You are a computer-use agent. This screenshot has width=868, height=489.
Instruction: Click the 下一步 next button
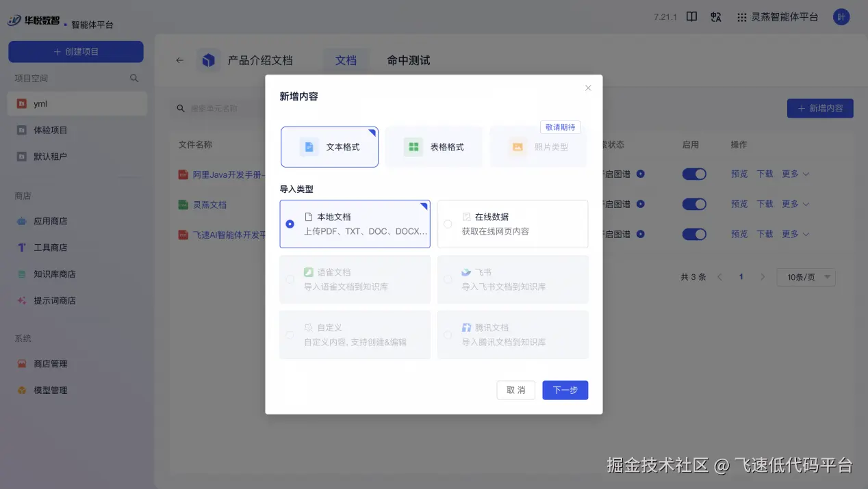click(x=565, y=390)
